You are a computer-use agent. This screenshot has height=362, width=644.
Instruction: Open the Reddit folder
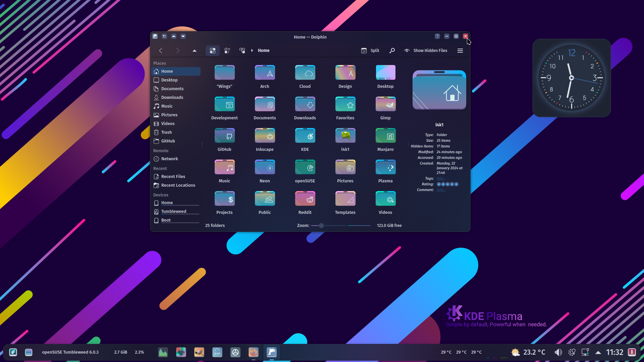point(305,203)
